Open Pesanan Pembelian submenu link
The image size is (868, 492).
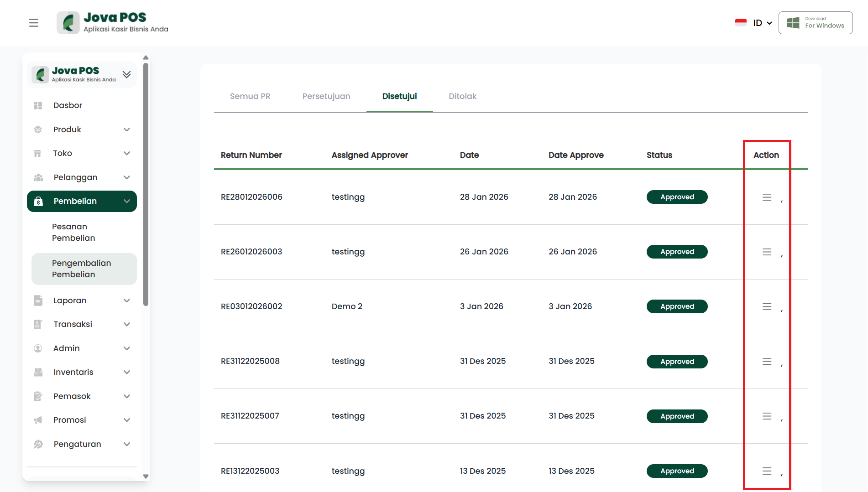(x=73, y=232)
